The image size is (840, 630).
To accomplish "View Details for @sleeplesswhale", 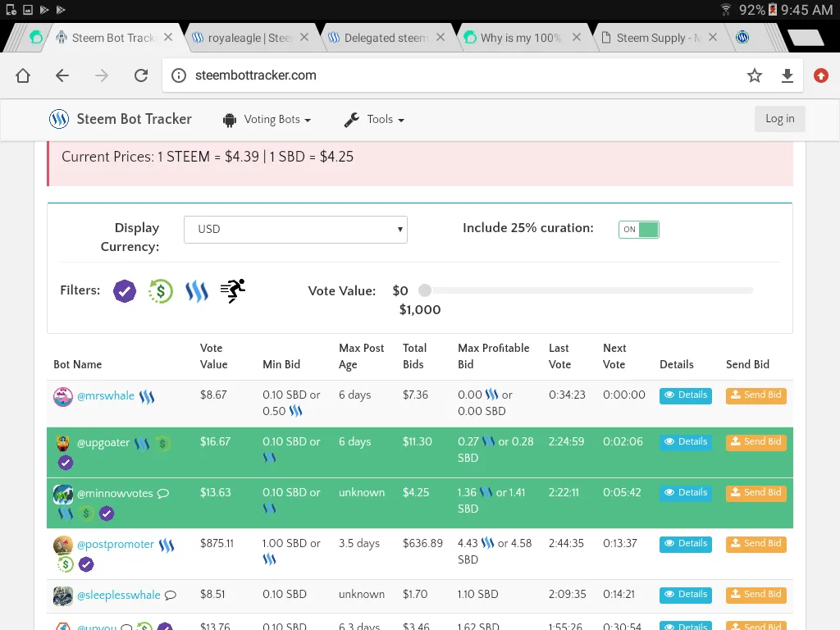I will [x=686, y=595].
